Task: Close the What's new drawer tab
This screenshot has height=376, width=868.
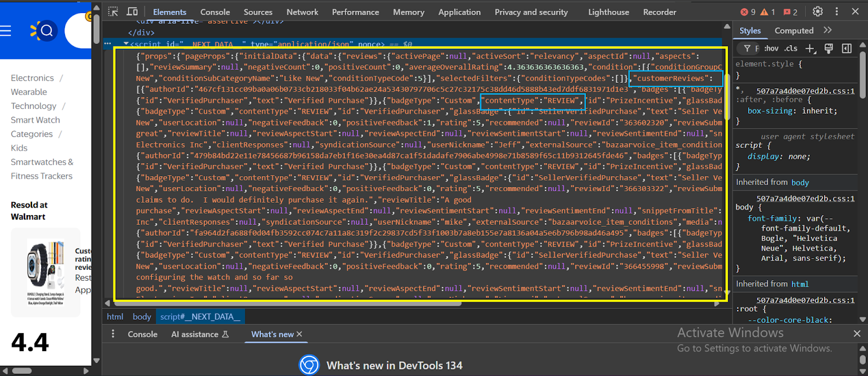Action: coord(299,334)
